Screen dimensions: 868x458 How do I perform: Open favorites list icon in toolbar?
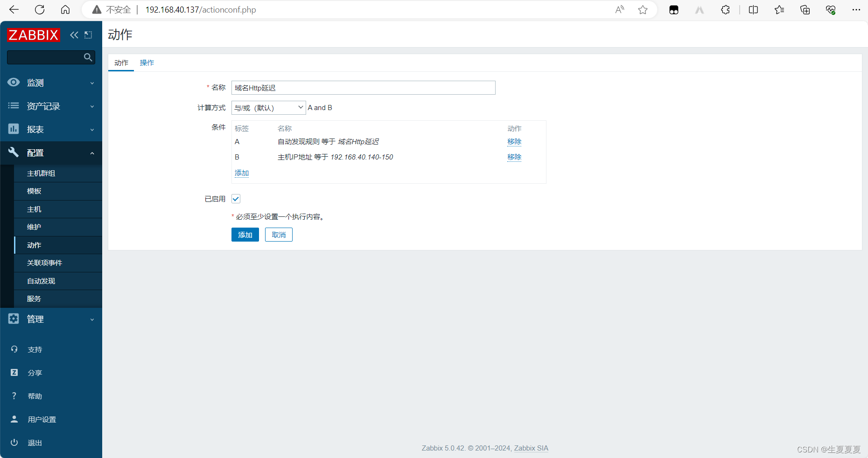pos(779,10)
